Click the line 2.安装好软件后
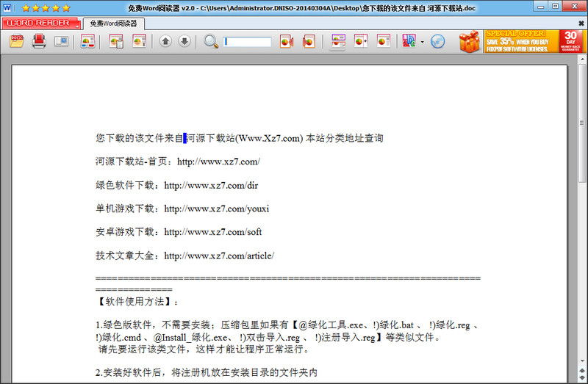The height and width of the screenshot is (384, 588). 207,372
